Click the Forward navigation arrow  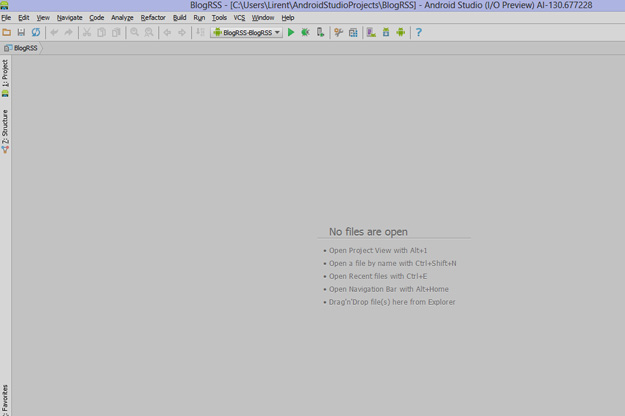tap(182, 32)
